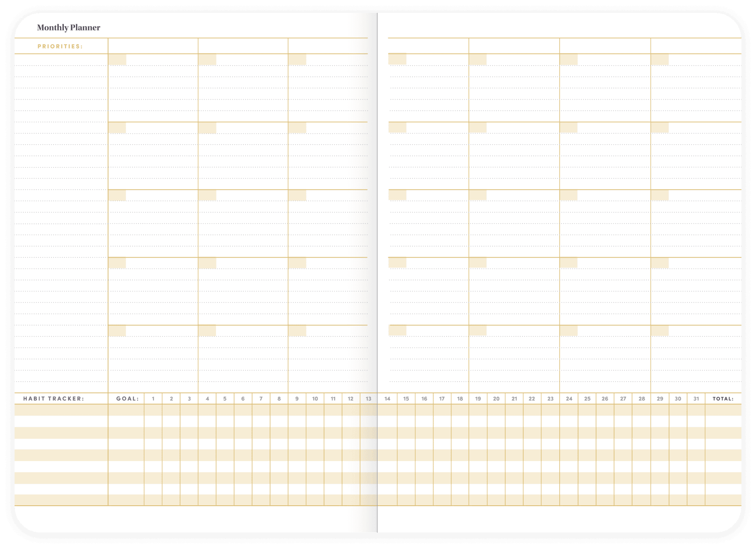
Task: Select the PRIORITIES: heading
Action: (x=60, y=46)
